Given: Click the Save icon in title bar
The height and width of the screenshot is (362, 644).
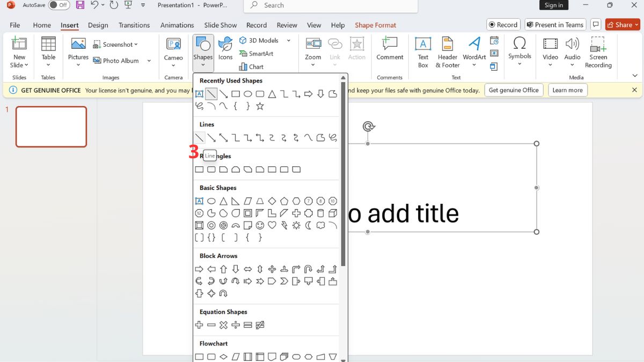Looking at the screenshot, I should 80,5.
